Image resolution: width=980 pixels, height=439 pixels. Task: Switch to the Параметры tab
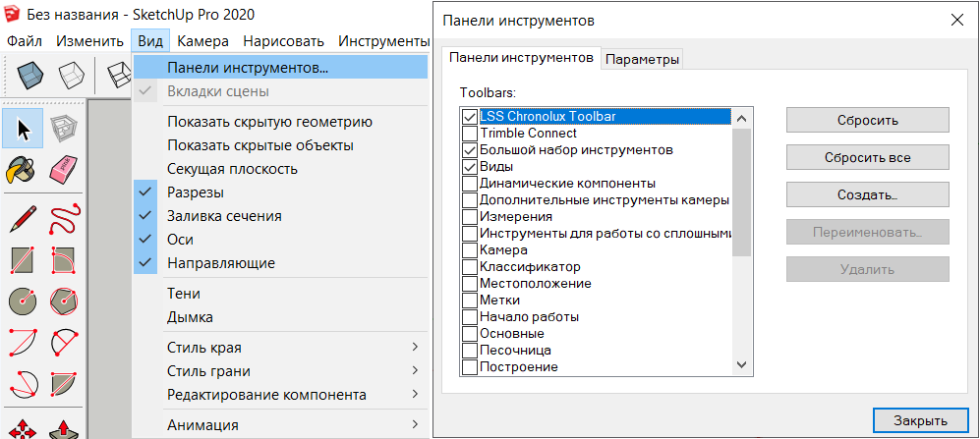click(643, 60)
